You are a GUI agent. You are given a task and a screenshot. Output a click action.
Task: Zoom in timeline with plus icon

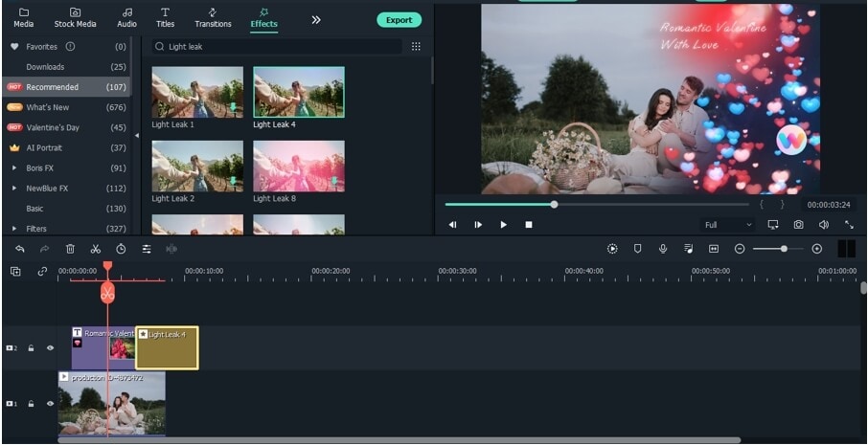[x=816, y=249]
